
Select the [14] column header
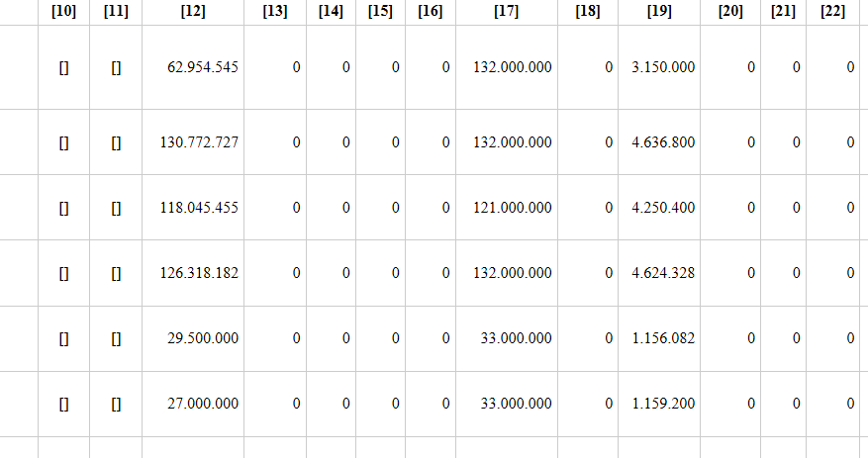coord(332,11)
